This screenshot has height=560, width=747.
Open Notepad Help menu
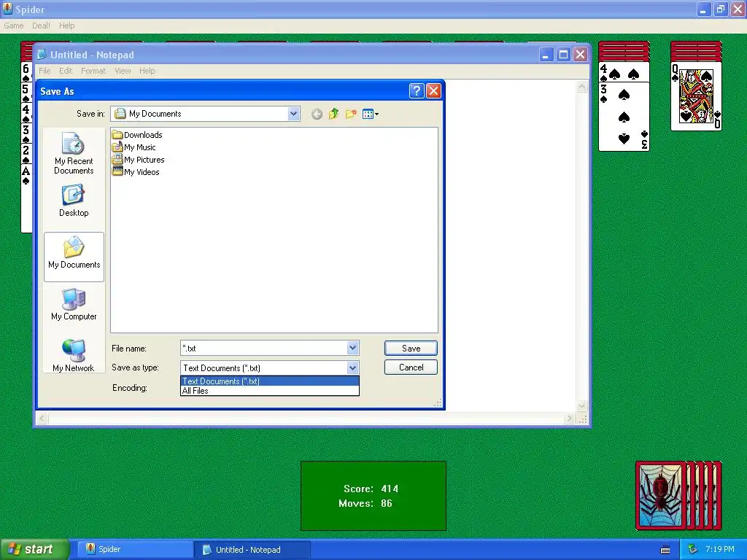pyautogui.click(x=147, y=71)
